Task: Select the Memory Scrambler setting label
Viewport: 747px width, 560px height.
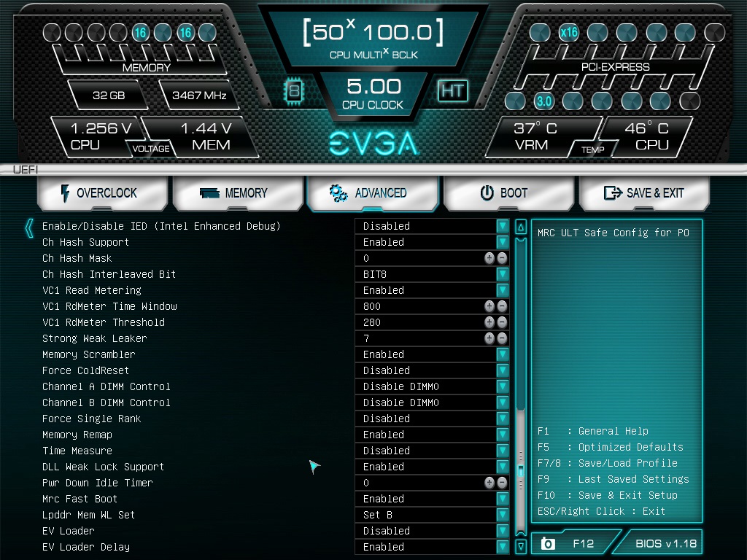Action: (88, 354)
